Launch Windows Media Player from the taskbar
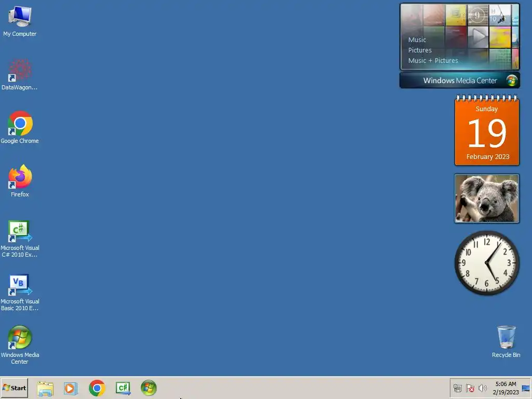This screenshot has width=532, height=399. click(x=71, y=388)
